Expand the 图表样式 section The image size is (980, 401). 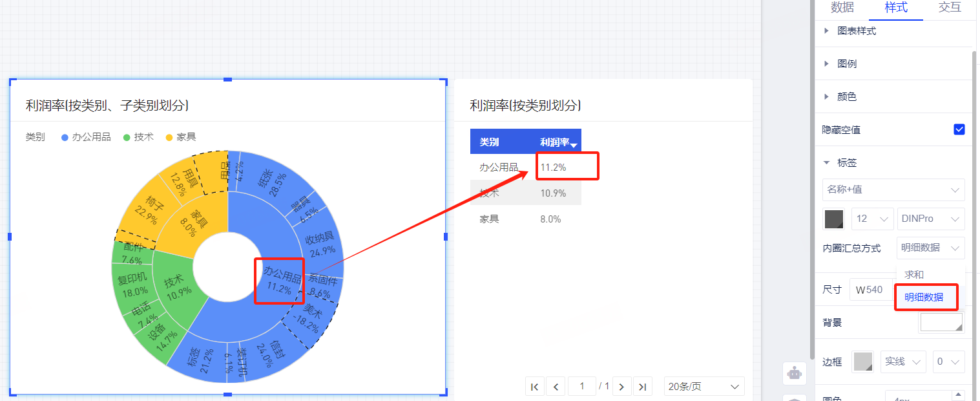[857, 30]
